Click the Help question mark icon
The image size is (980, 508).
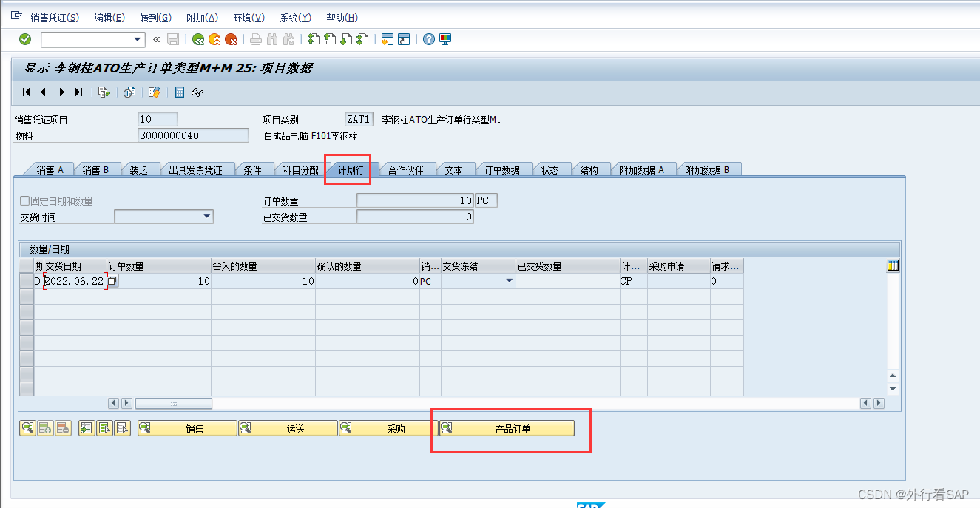428,38
